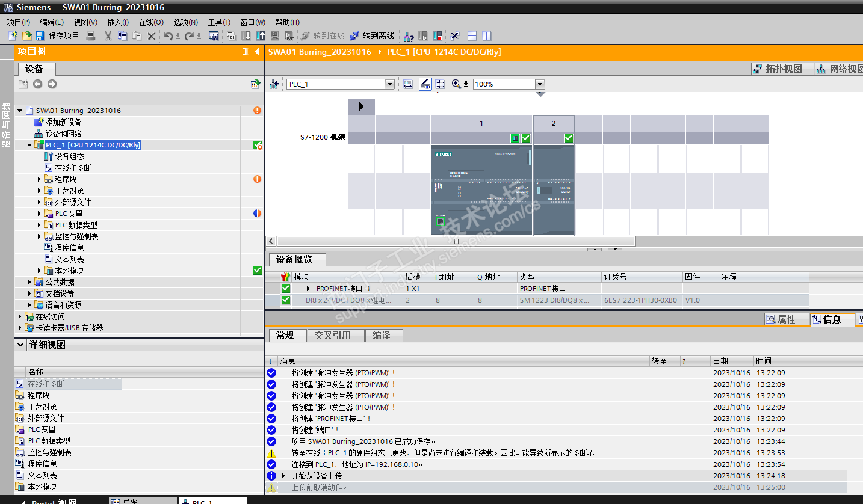Screen dimensions: 863x504
Task: Open 在线和诊断 under PLC_1 in project tree
Action: point(73,168)
